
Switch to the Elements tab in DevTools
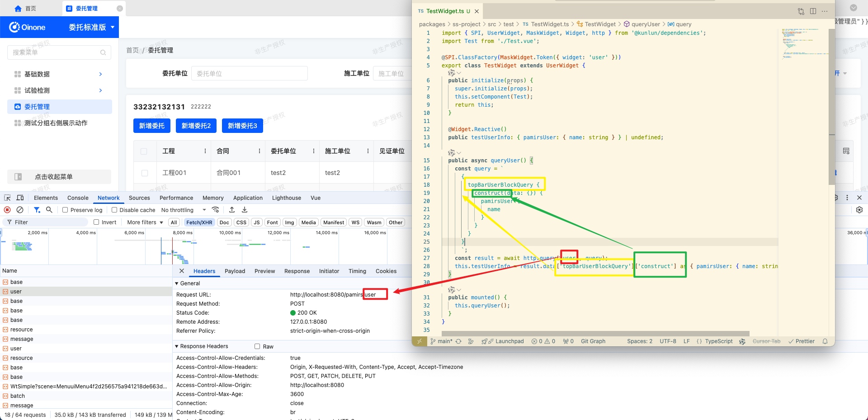46,198
